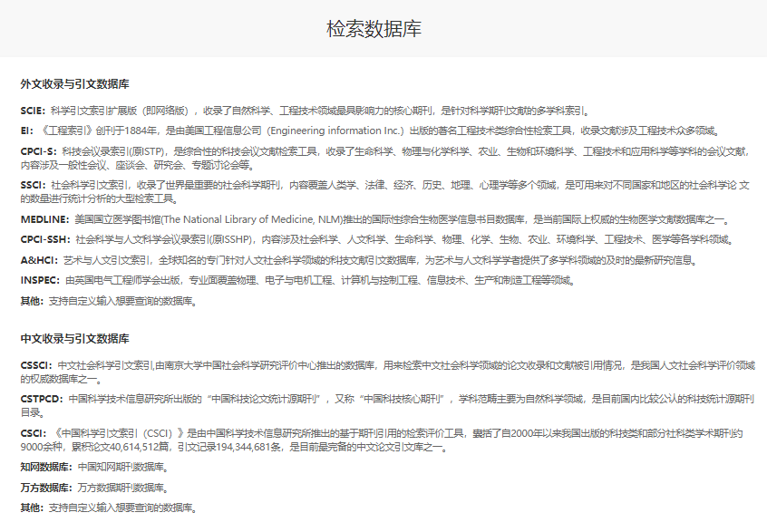767x532 pixels.
Task: Click the INSPEC label
Action: [x=40, y=281]
